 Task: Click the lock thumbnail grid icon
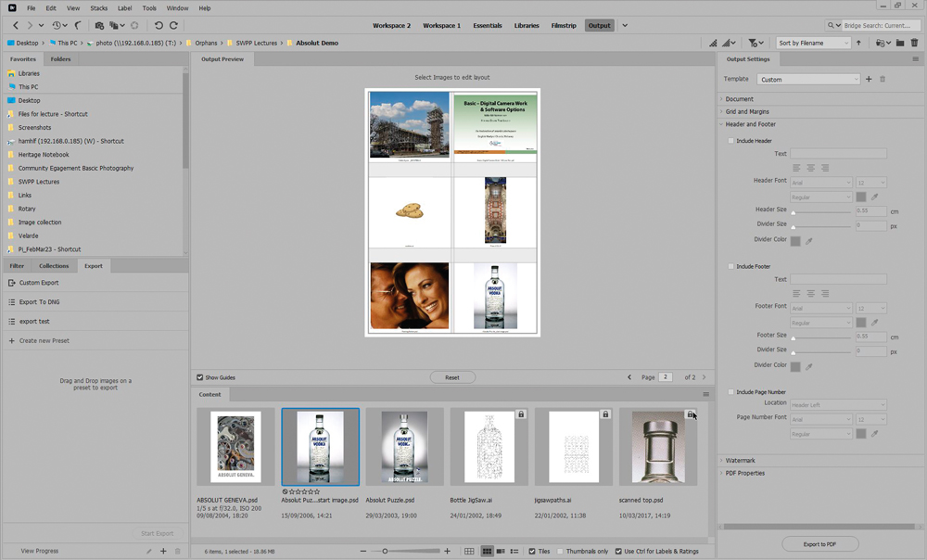click(469, 551)
